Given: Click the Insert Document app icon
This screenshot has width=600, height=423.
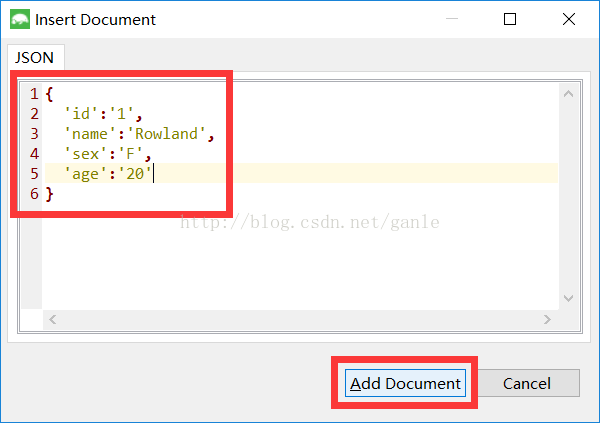Looking at the screenshot, I should tap(20, 19).
